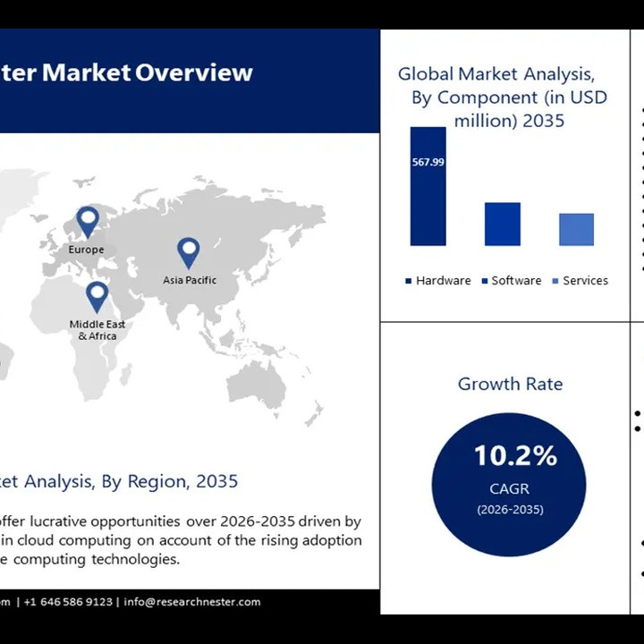
Task: Select the Asia Pacific location pin
Action: (188, 251)
